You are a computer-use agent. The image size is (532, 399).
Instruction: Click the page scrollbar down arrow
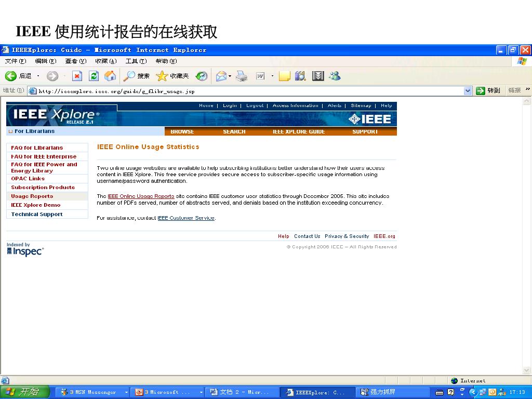click(x=527, y=370)
